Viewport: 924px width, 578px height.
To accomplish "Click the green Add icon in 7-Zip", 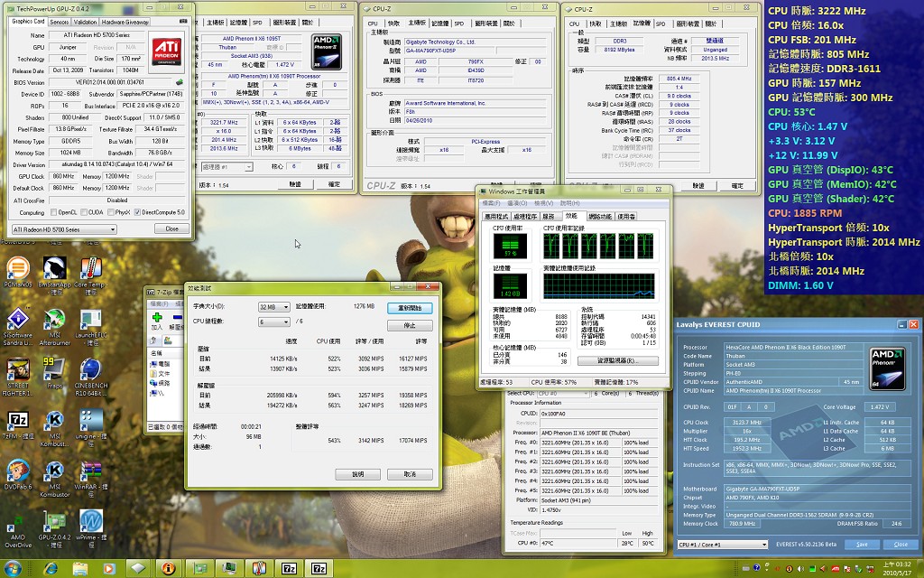I will (157, 318).
